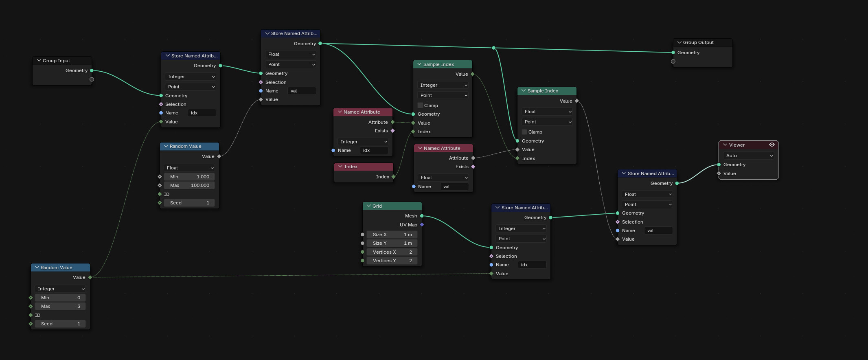Screen dimensions: 868x360
Task: Collapse the Viewer node with its chevron
Action: [x=725, y=145]
